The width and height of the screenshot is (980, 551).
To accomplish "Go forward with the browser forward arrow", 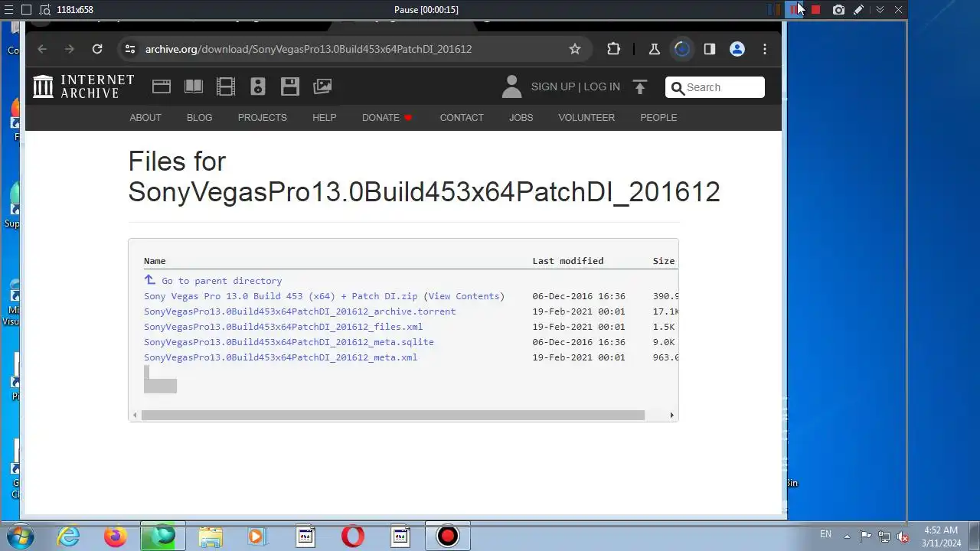I will (x=70, y=49).
